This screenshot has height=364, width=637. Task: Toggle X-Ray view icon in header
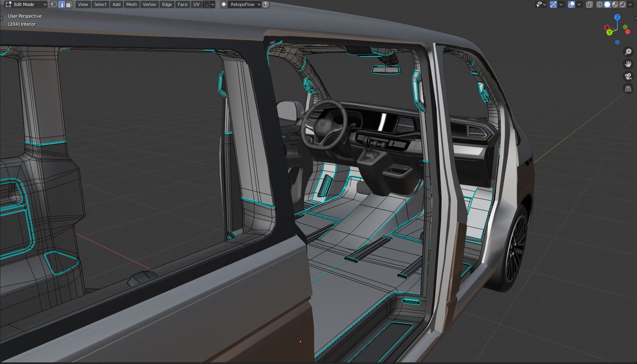coord(590,4)
